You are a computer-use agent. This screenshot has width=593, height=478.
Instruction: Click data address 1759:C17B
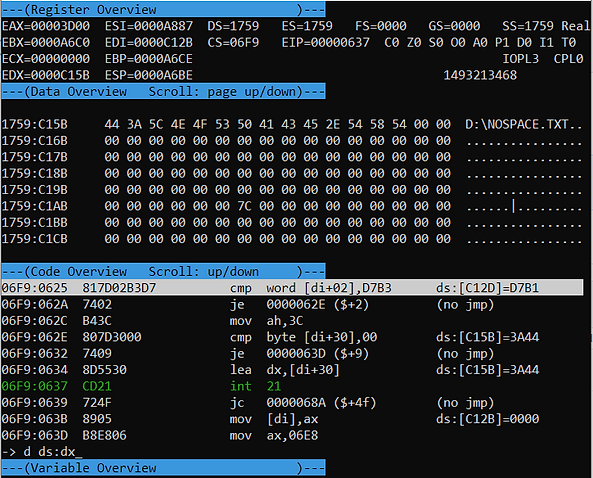(x=34, y=157)
